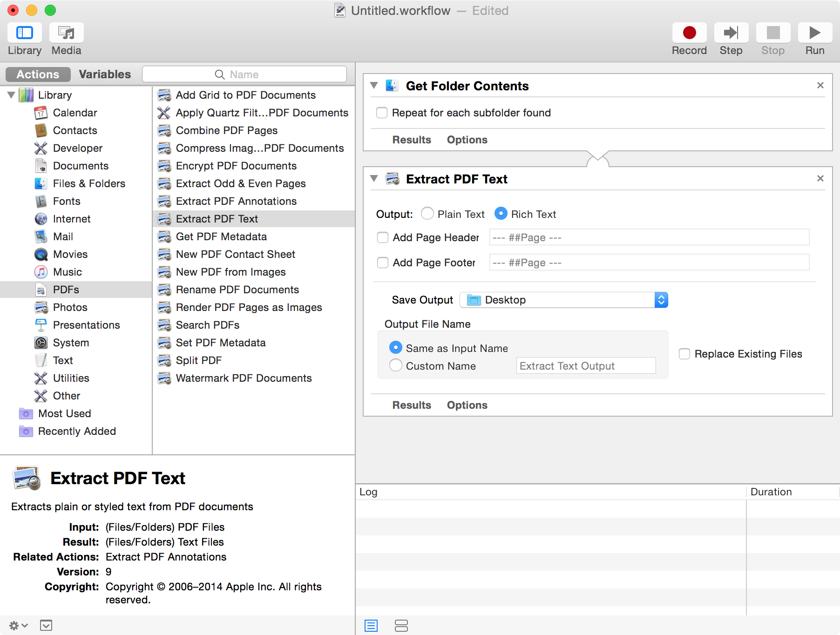Viewport: 840px width, 635px height.
Task: Enable Add Page Footer checkbox
Action: (383, 263)
